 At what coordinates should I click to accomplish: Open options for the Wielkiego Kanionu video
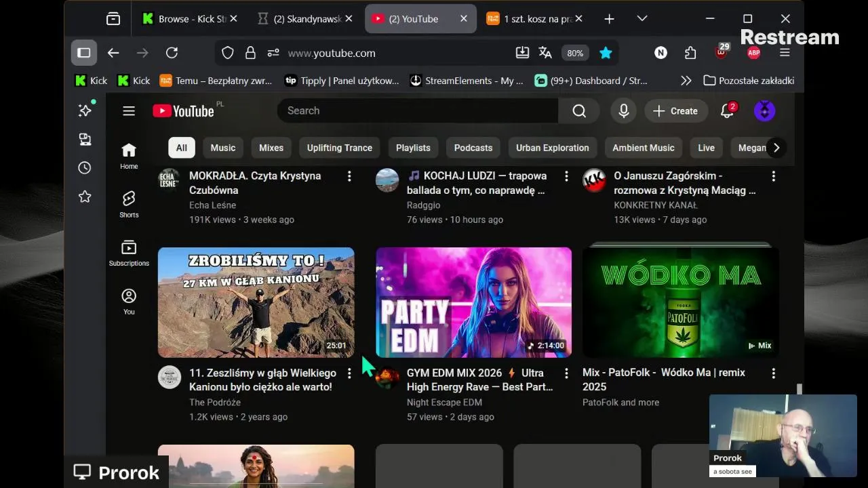349,373
